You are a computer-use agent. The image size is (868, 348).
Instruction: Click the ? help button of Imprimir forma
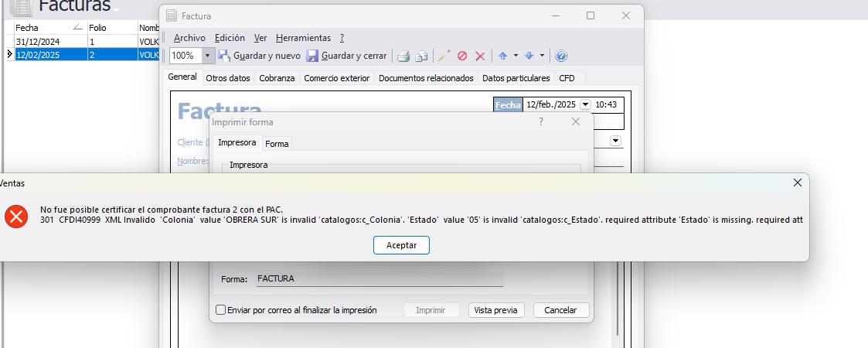(541, 122)
